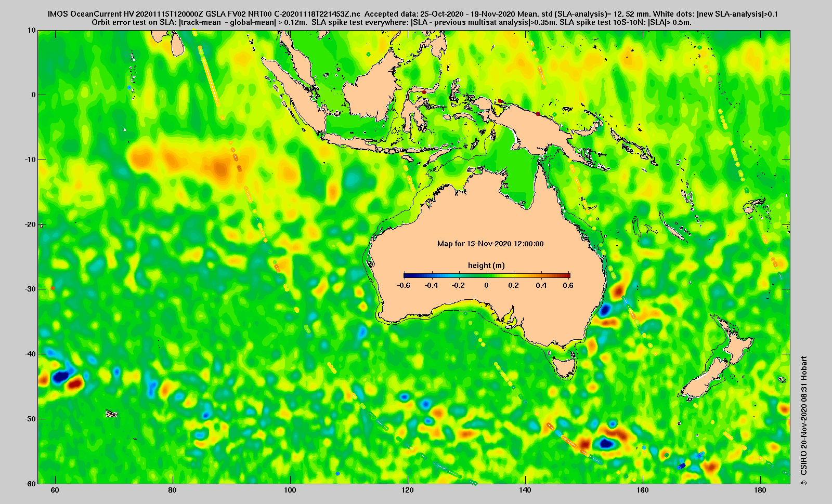Select the -0.2 colorbar tick label

[x=459, y=285]
